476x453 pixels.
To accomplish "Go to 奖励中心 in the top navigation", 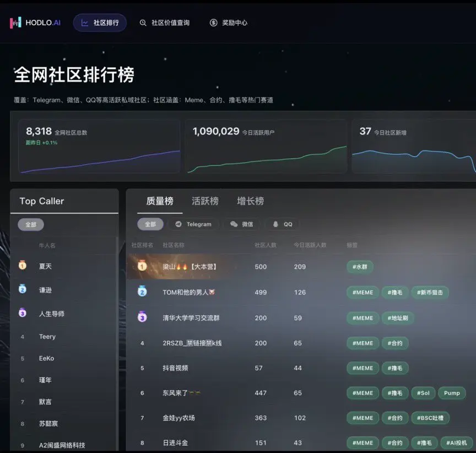I will pyautogui.click(x=228, y=23).
